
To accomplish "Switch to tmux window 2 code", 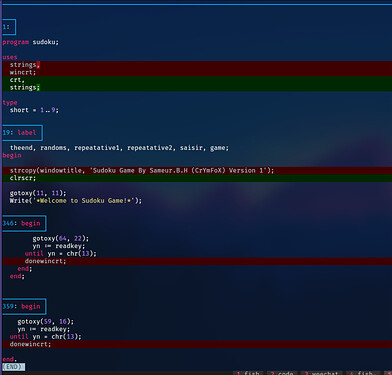I will [282, 373].
